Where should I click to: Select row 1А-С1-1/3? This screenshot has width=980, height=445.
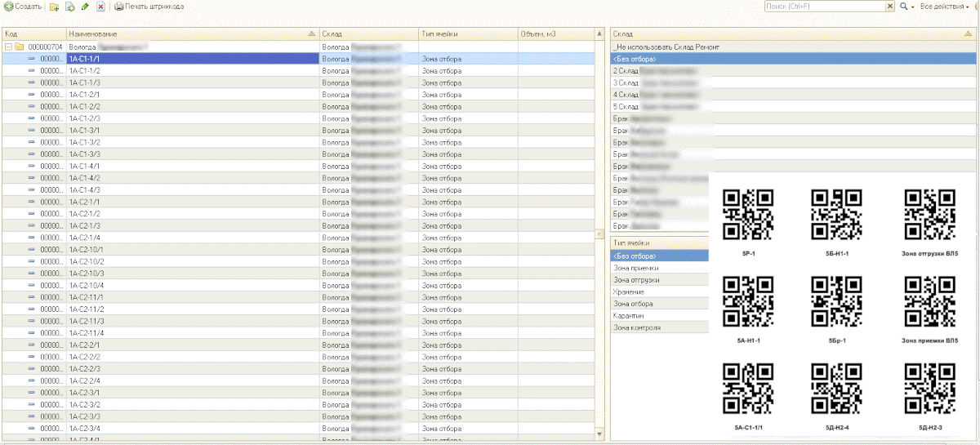298,82
